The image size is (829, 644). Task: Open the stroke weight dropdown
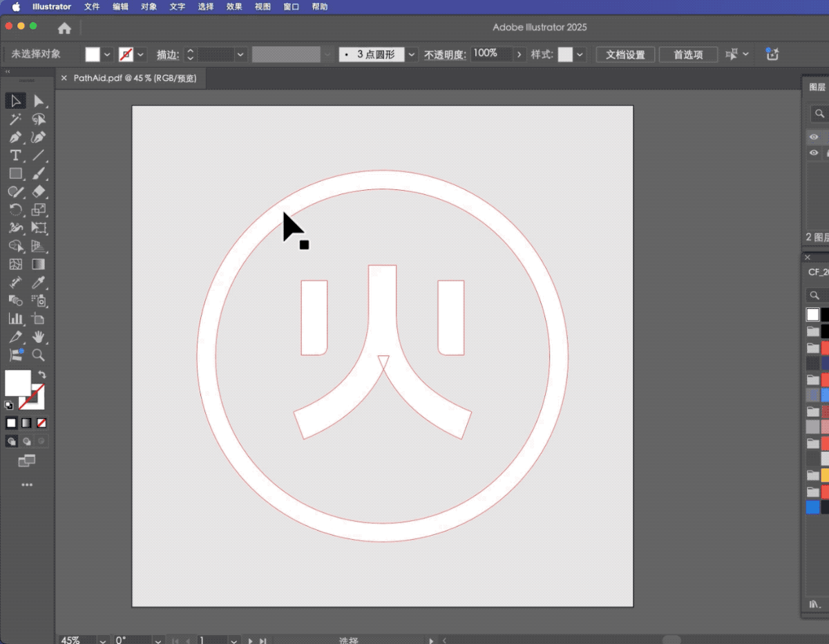tap(241, 55)
